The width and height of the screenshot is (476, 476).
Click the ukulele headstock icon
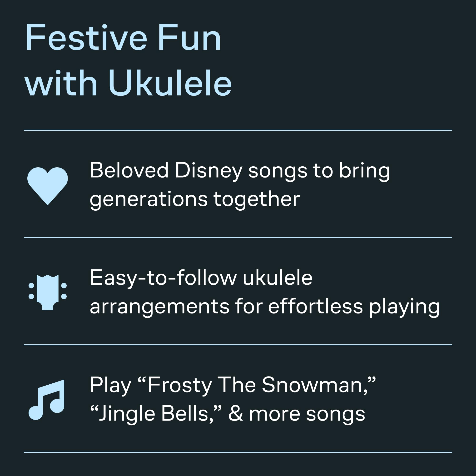click(x=48, y=292)
